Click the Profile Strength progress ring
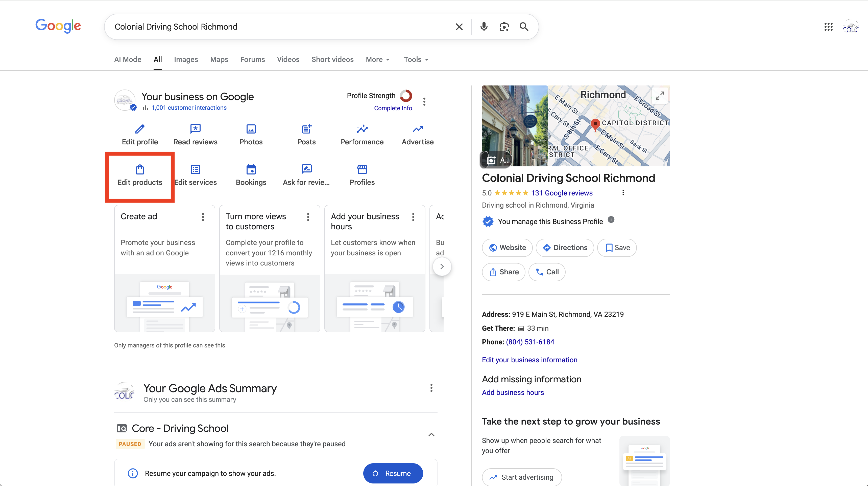The height and width of the screenshot is (486, 868). [406, 96]
